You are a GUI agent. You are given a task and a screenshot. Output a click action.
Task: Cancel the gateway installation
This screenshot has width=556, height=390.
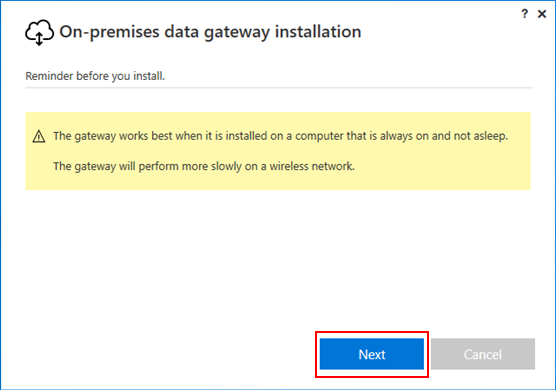point(483,354)
